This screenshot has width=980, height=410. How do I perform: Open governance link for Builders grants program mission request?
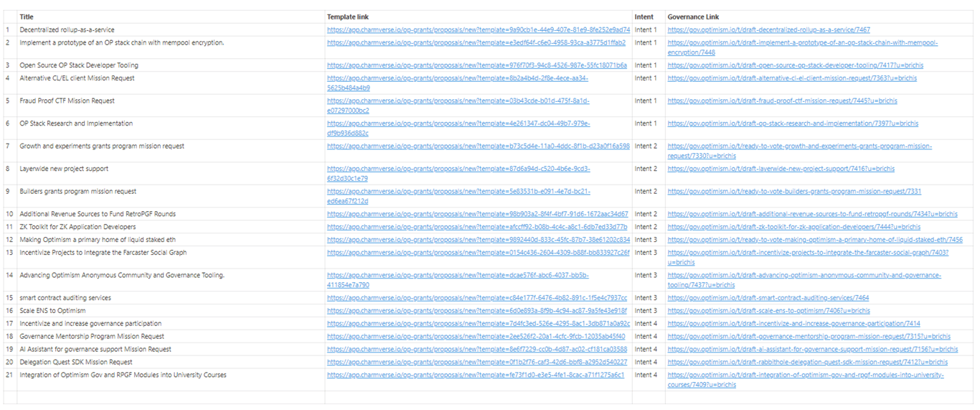coord(794,192)
